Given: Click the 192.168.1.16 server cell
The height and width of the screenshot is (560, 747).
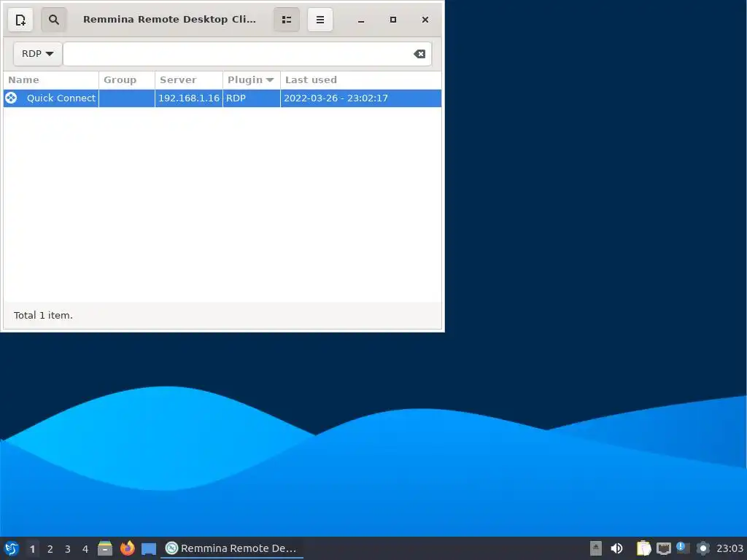Looking at the screenshot, I should [x=189, y=98].
